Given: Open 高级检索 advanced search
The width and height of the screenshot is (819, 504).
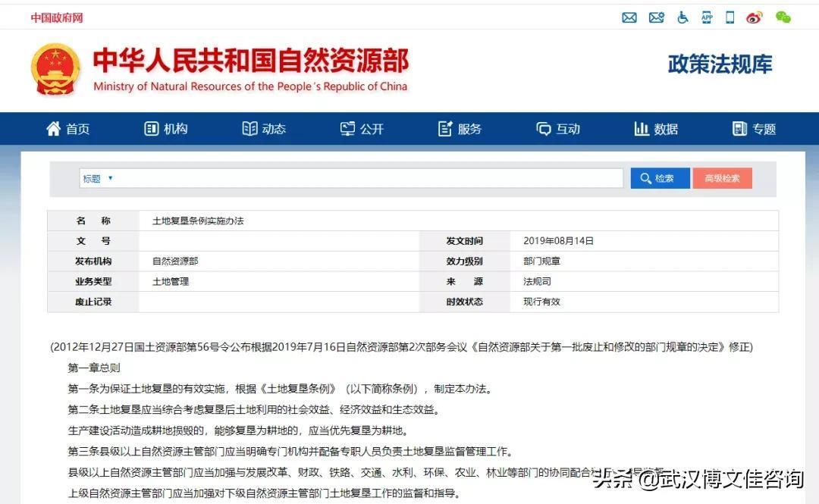Looking at the screenshot, I should (723, 179).
